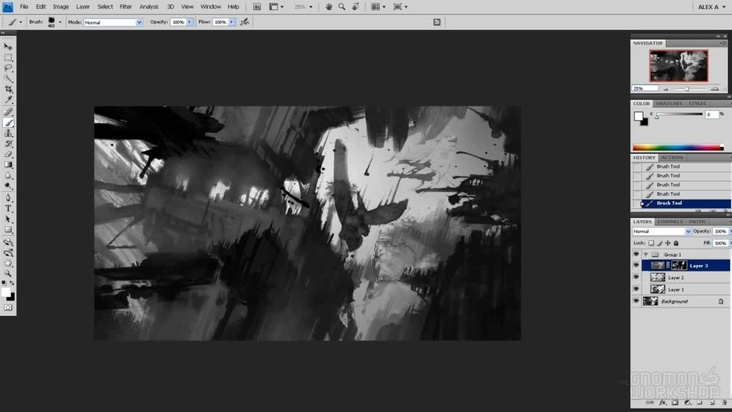
Task: Click the Navigator preview thumbnail
Action: click(x=679, y=66)
